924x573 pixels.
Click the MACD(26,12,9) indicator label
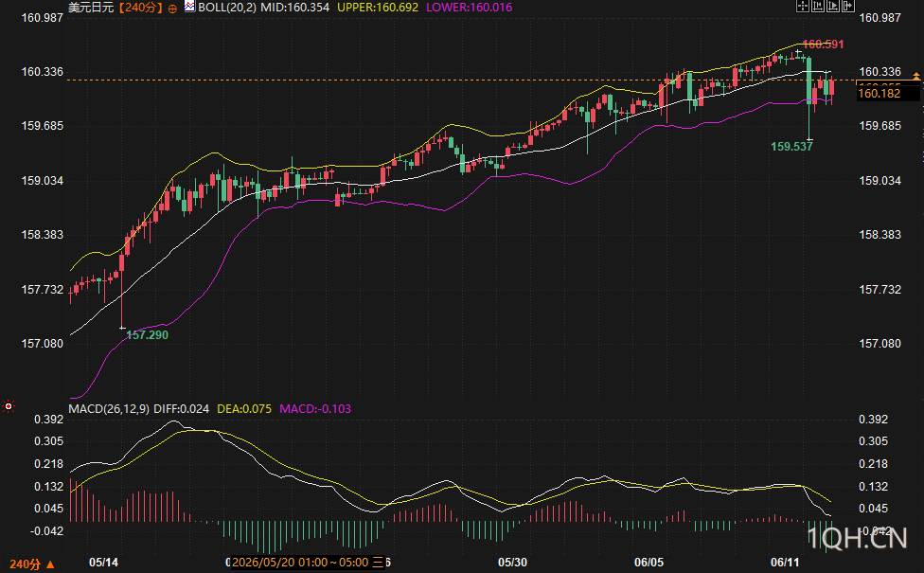(109, 408)
